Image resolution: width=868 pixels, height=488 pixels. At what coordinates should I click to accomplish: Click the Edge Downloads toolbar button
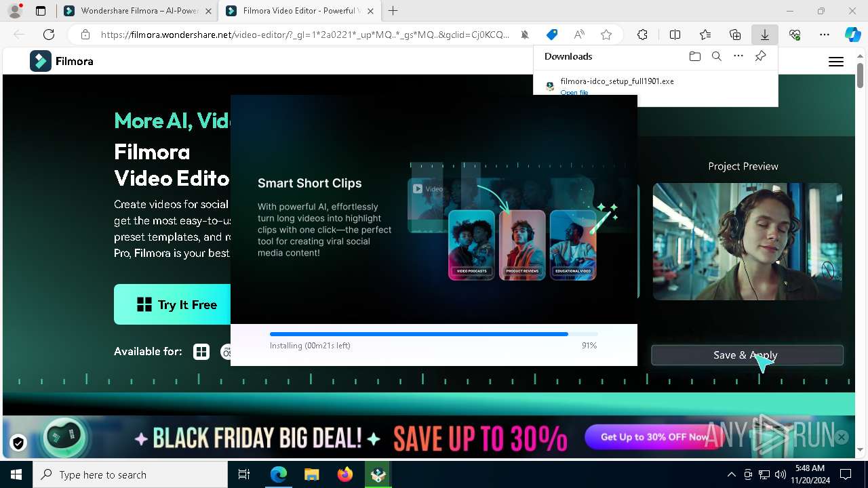coord(764,35)
